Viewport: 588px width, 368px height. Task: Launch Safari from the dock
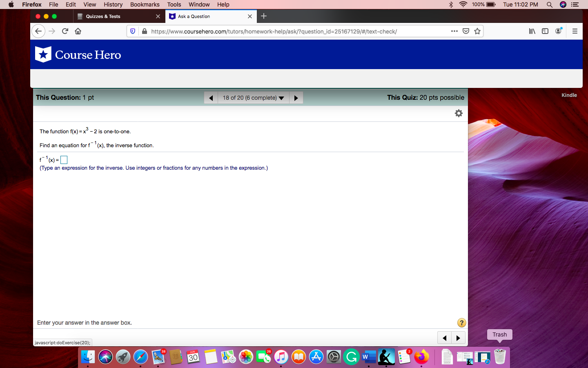click(140, 357)
